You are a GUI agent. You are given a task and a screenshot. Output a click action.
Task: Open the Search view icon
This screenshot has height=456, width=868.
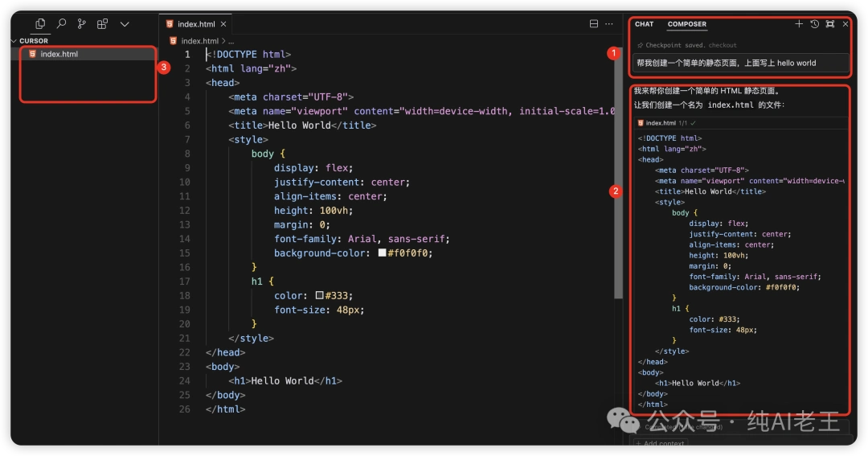(x=61, y=24)
